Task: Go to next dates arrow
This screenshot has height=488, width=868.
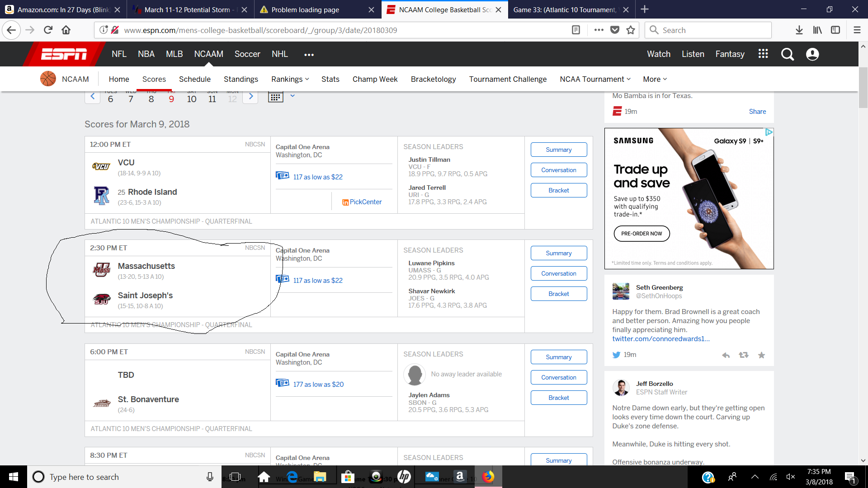Action: [250, 96]
